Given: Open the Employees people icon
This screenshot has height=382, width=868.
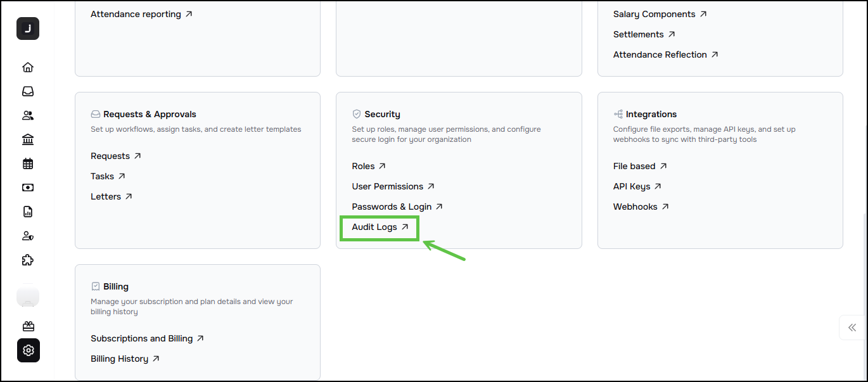Looking at the screenshot, I should point(28,115).
